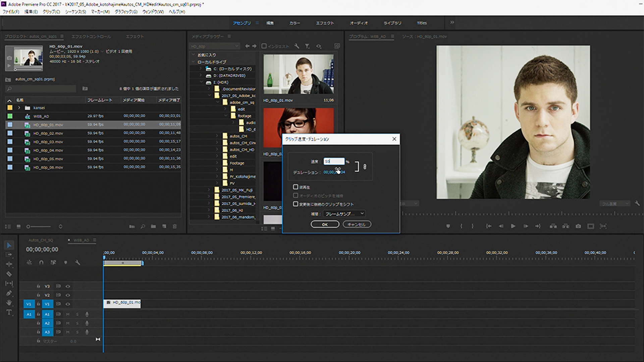Viewport: 644px width, 362px height.
Task: Select the Razor tool in timeline toolbar
Action: click(9, 274)
